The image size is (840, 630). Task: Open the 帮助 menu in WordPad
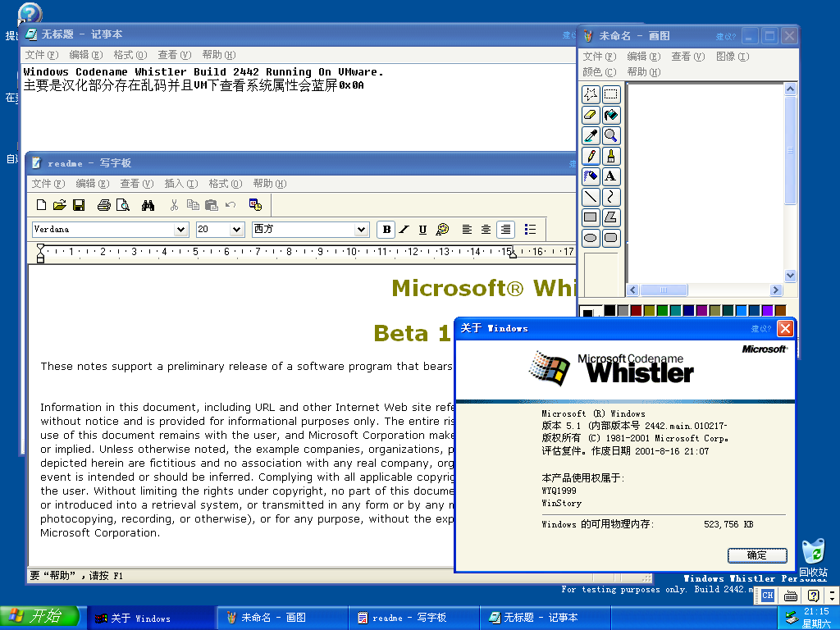[269, 184]
